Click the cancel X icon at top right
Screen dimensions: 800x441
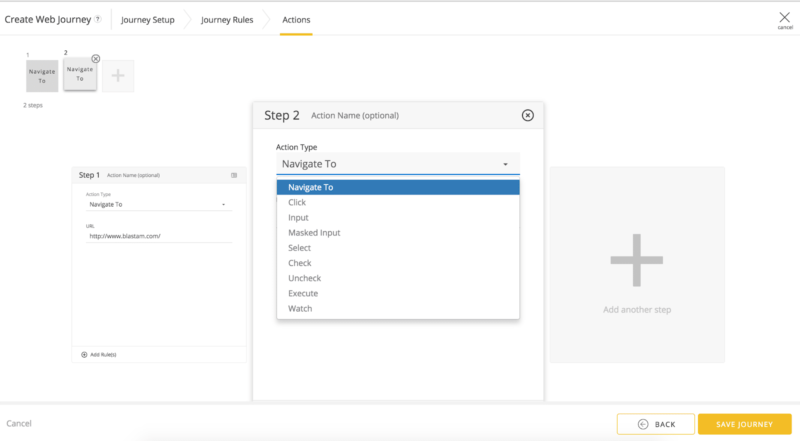[x=785, y=18]
